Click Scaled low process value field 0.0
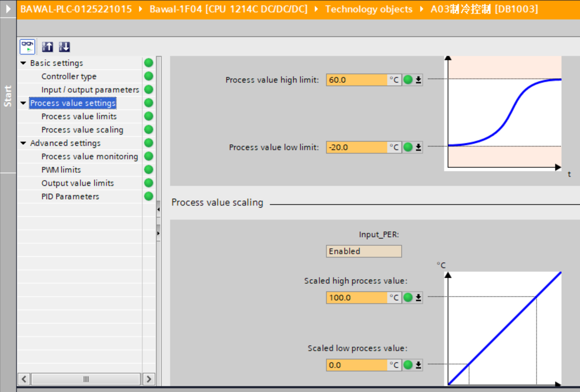 tap(357, 365)
